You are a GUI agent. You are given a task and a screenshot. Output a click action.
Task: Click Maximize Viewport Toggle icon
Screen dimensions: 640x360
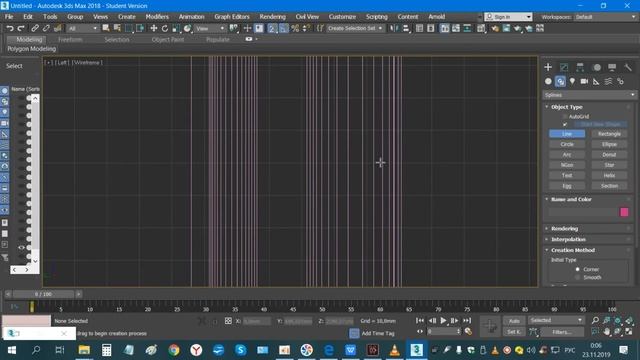[x=629, y=331]
